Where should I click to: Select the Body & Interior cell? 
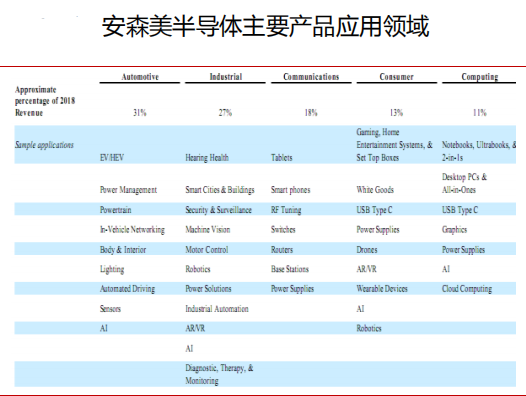tap(123, 250)
